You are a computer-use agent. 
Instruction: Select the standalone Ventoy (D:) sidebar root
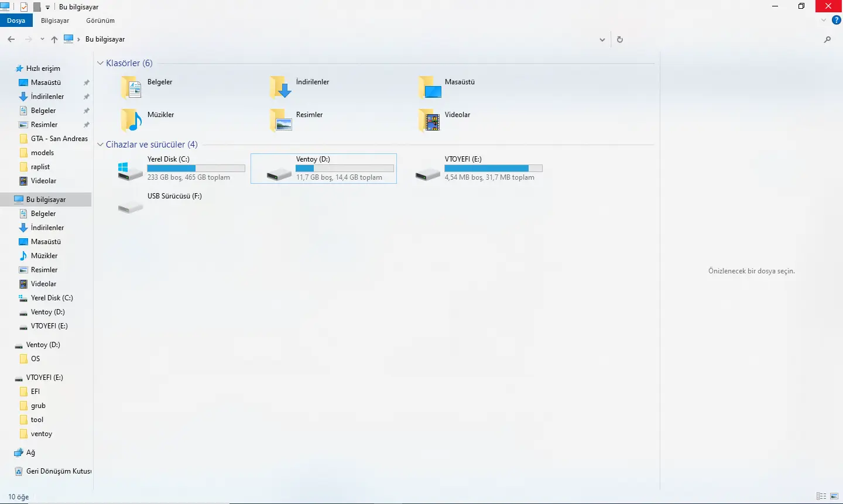[37, 345]
